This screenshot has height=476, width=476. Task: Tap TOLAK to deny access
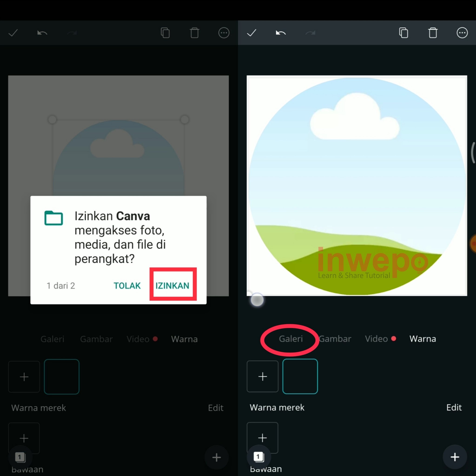pos(127,285)
